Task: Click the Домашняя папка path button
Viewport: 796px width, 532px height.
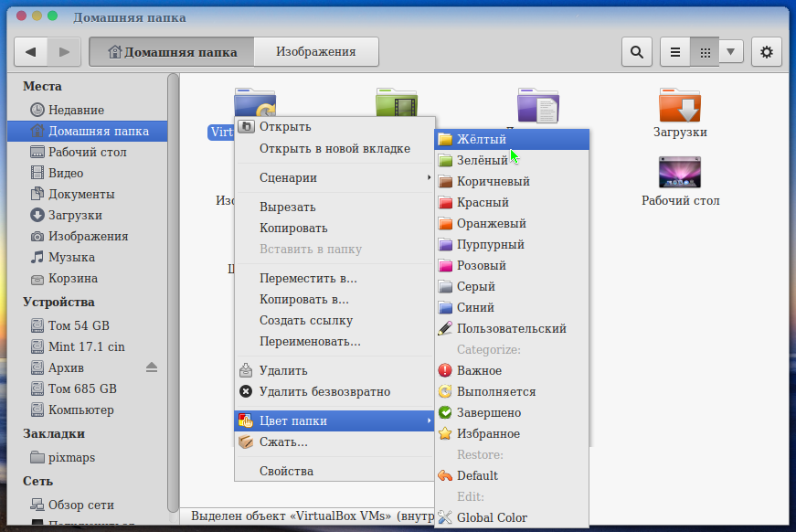Action: [172, 52]
